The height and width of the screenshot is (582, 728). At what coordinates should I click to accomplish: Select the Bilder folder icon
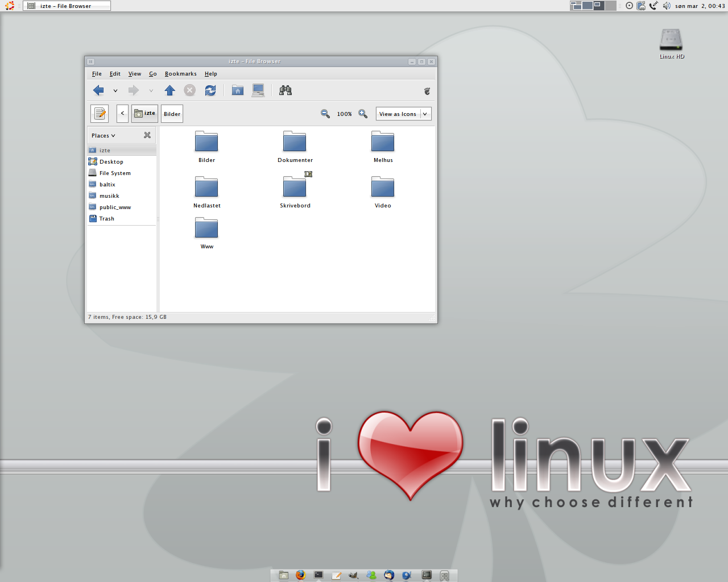[206, 142]
